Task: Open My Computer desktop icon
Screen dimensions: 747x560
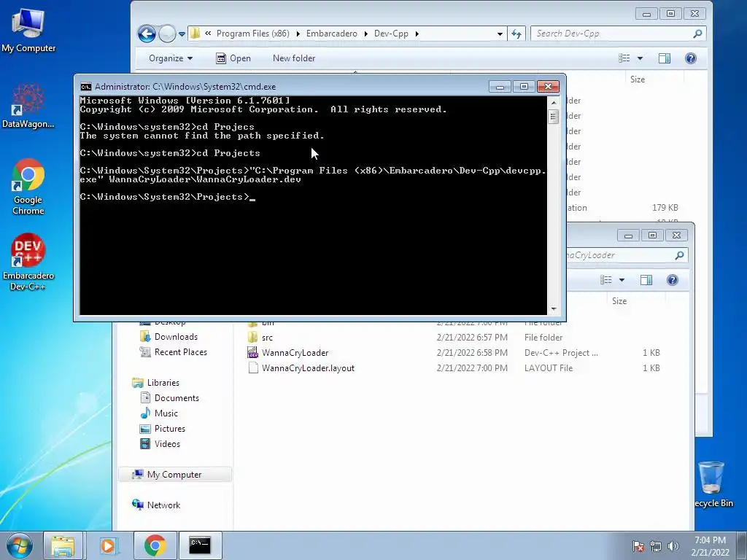Action: click(28, 29)
